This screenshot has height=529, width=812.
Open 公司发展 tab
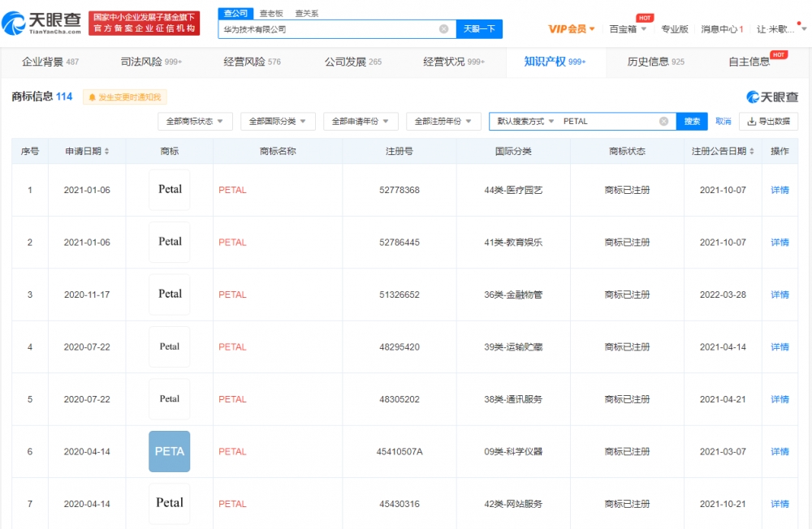tap(353, 62)
